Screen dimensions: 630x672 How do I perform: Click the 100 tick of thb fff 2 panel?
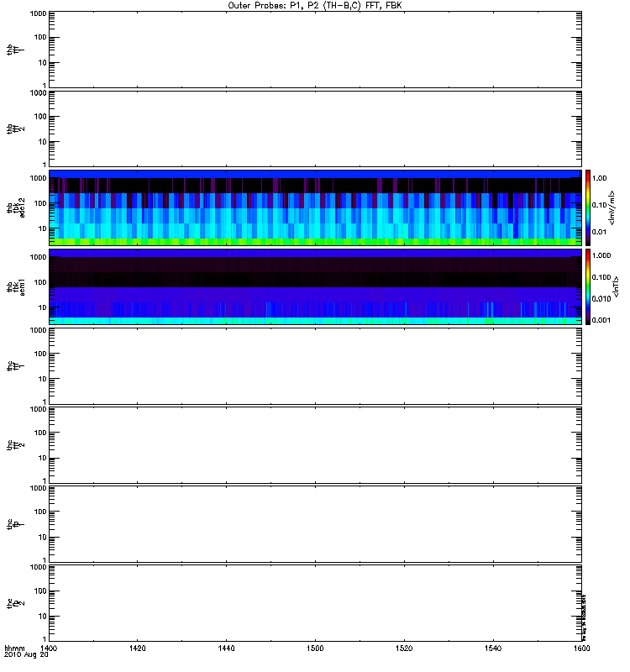40,117
